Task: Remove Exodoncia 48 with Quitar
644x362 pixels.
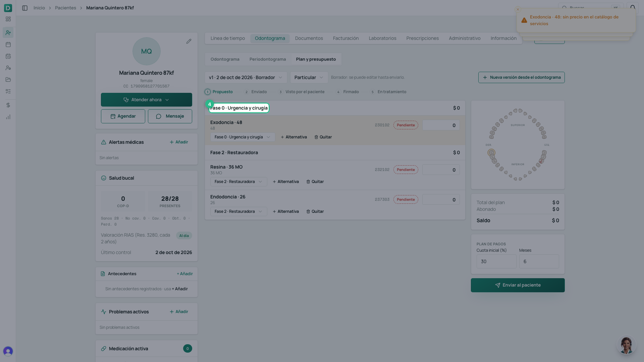Action: [323, 137]
